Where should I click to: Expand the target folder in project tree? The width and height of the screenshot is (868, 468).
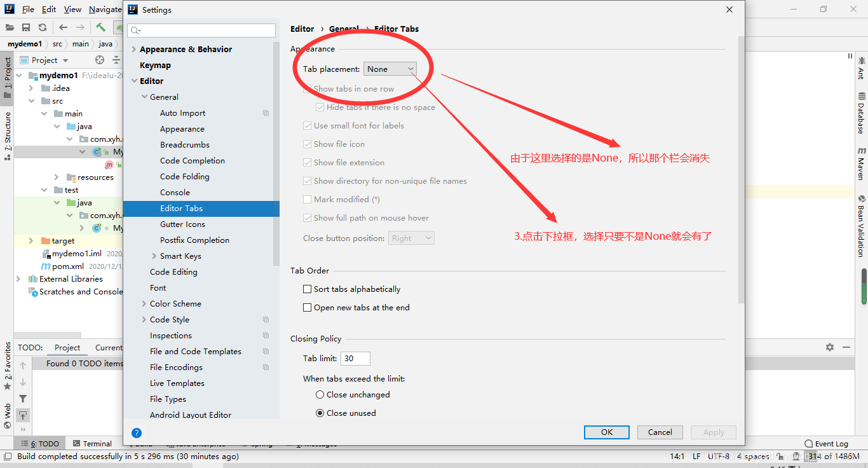coord(31,241)
